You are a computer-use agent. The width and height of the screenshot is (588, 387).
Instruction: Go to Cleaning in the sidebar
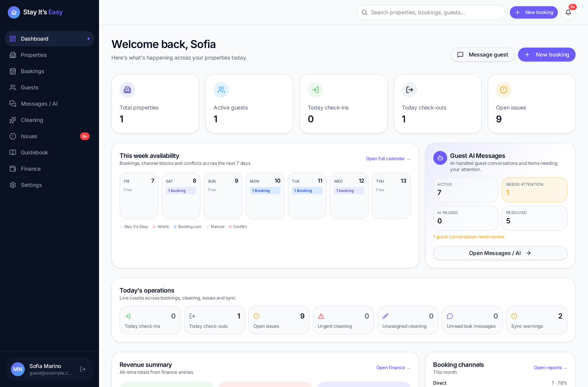pos(49,120)
